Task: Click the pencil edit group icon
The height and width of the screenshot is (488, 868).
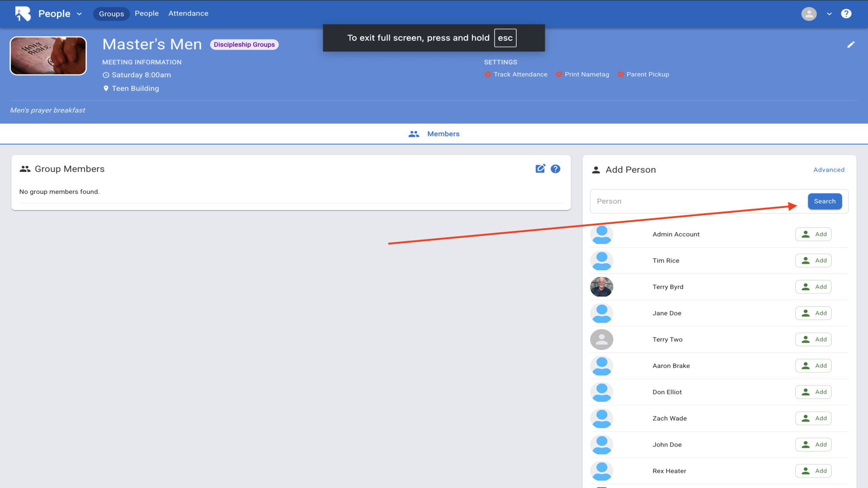Action: (851, 44)
